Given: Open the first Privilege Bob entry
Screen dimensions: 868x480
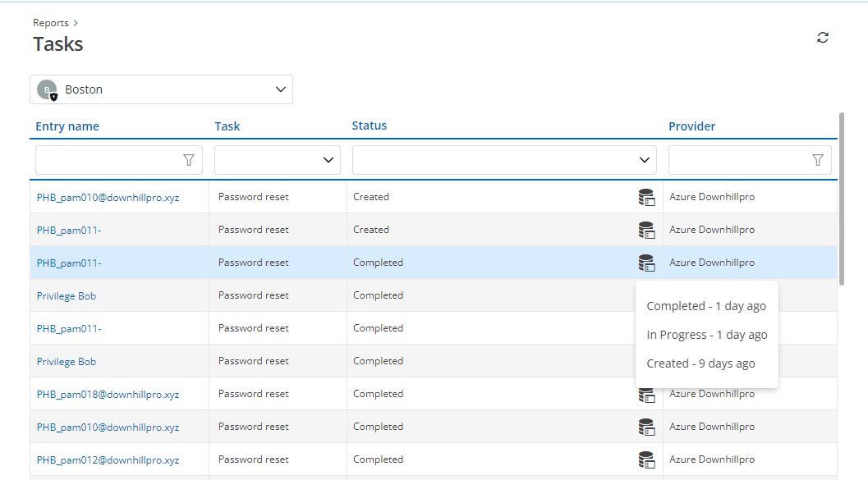Looking at the screenshot, I should (67, 296).
